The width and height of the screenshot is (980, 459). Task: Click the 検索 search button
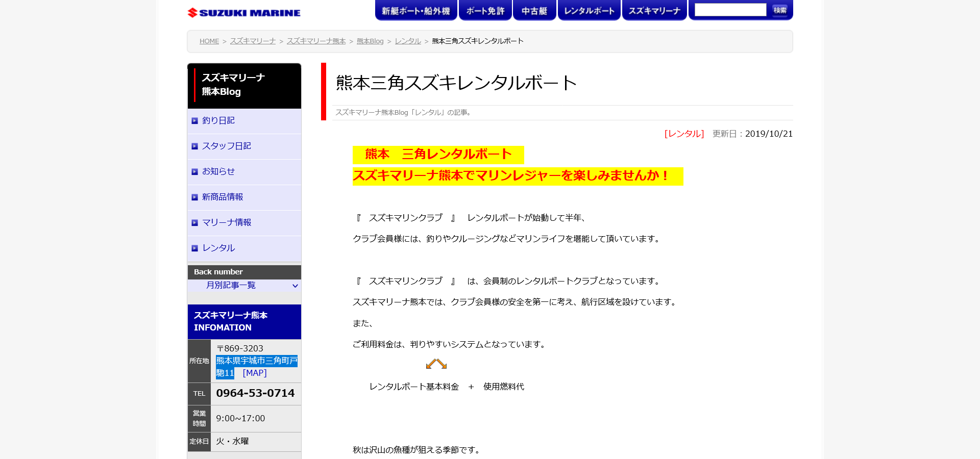point(780,10)
